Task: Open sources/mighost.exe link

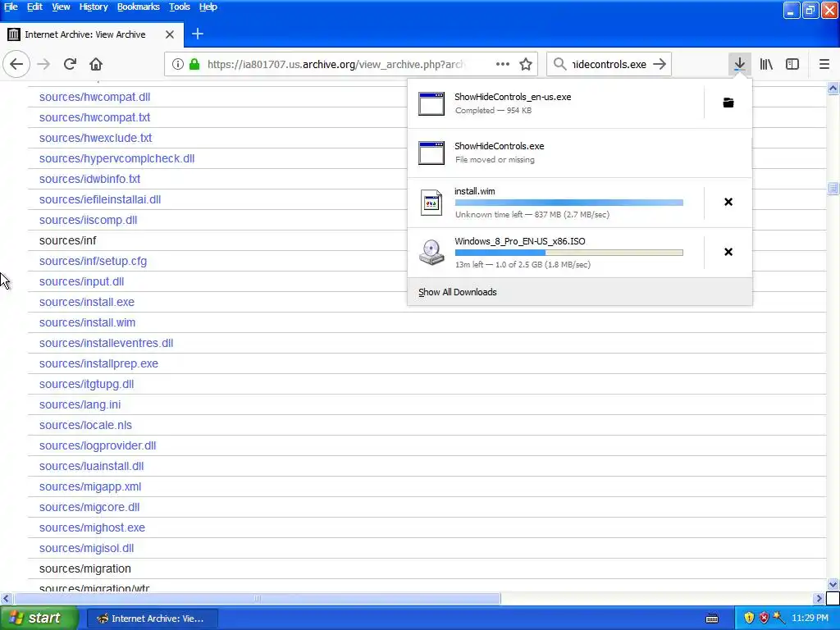Action: 92,527
